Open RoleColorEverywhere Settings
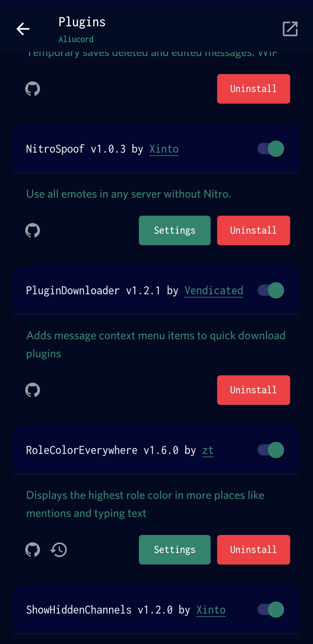 point(175,550)
